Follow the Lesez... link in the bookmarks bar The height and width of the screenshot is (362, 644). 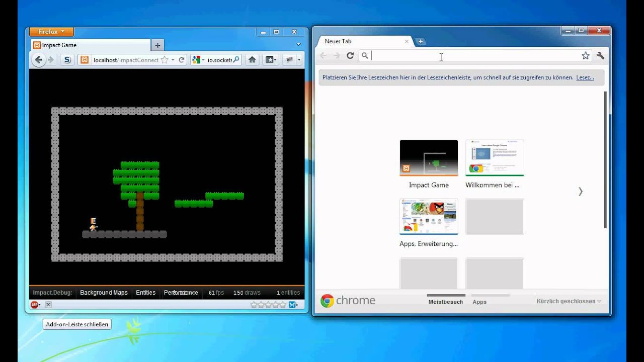[x=585, y=77]
